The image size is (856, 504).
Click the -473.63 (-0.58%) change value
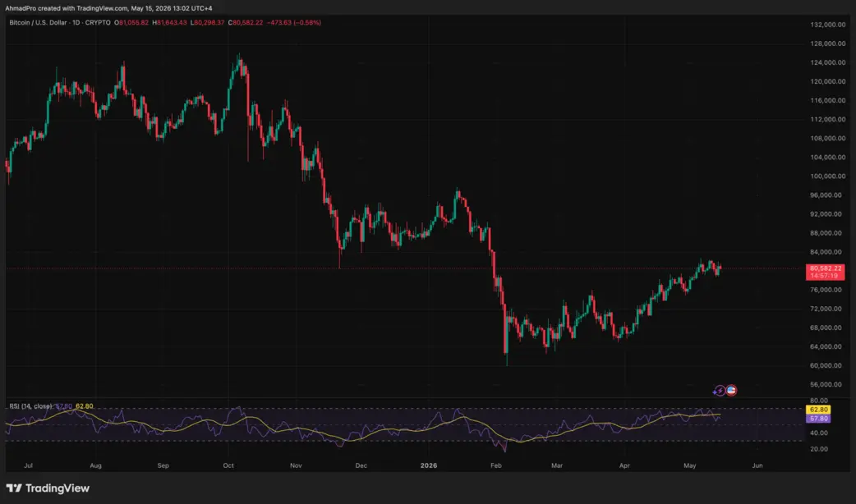[x=294, y=23]
